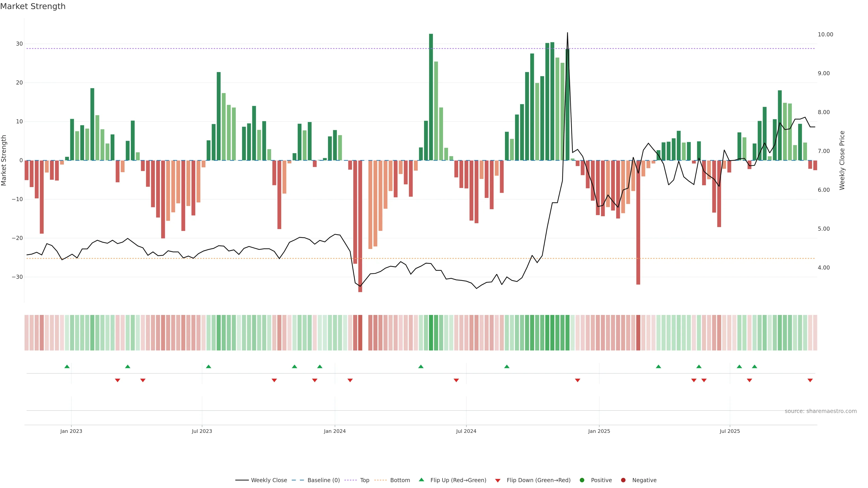Click the Negative red circle legend icon
This screenshot has width=868, height=488.
(623, 480)
